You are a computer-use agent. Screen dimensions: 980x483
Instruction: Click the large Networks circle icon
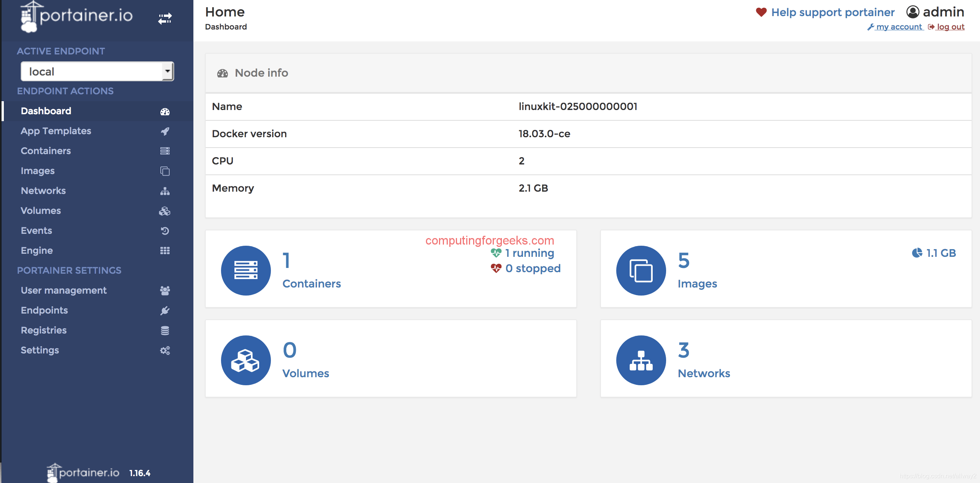641,360
